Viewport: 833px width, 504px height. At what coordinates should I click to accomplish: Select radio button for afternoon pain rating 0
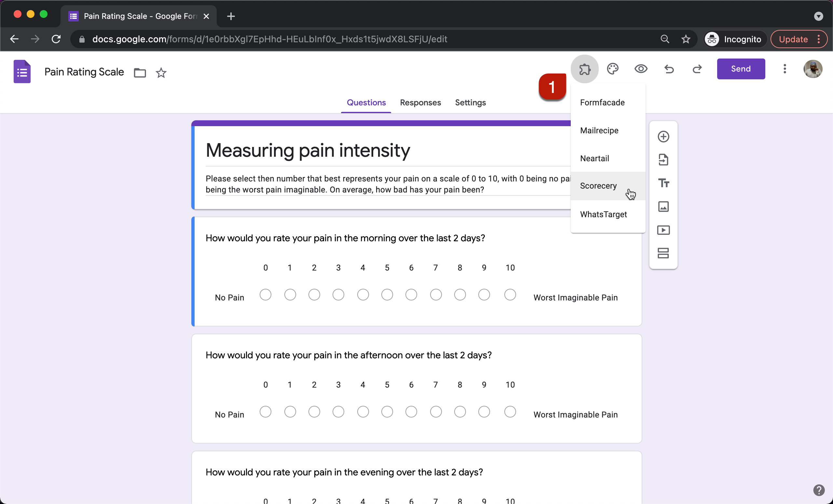tap(266, 412)
